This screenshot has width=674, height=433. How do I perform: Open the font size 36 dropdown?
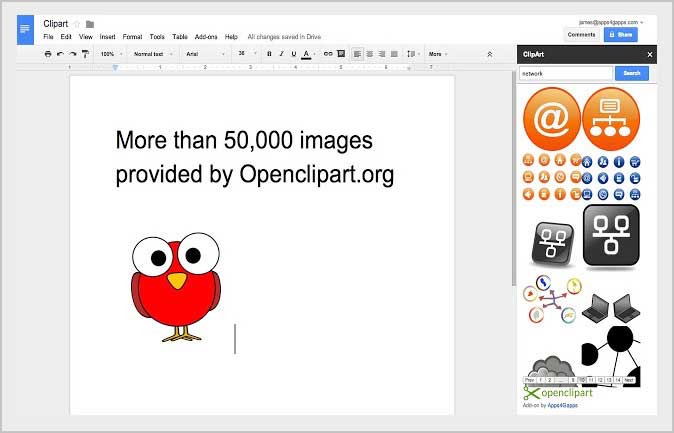(247, 54)
